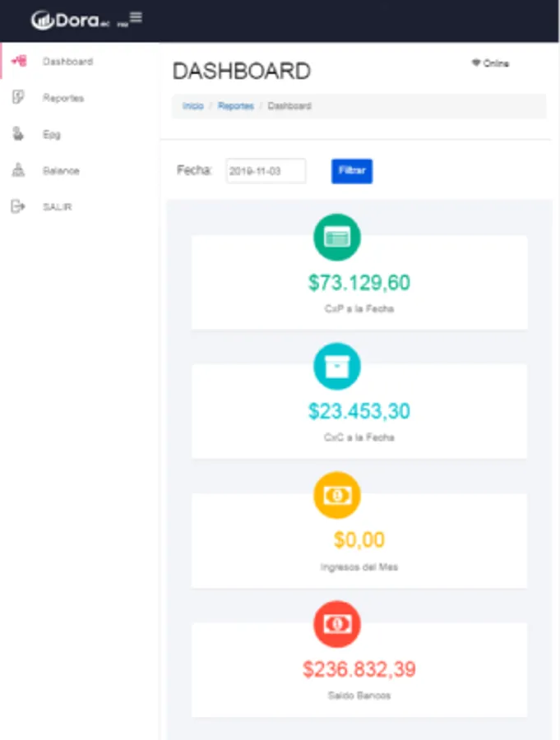Viewport: 560px width, 740px height.
Task: Click the teal CxC archive box icon
Action: [336, 366]
